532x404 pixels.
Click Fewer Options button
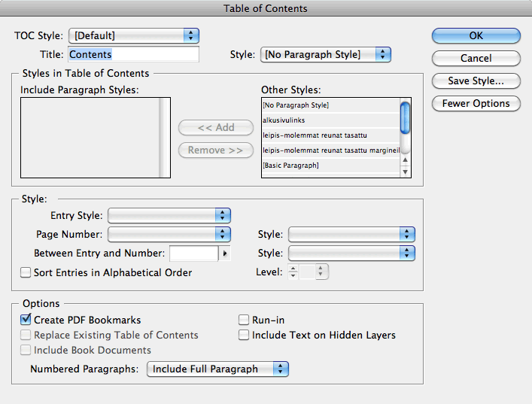pos(476,103)
